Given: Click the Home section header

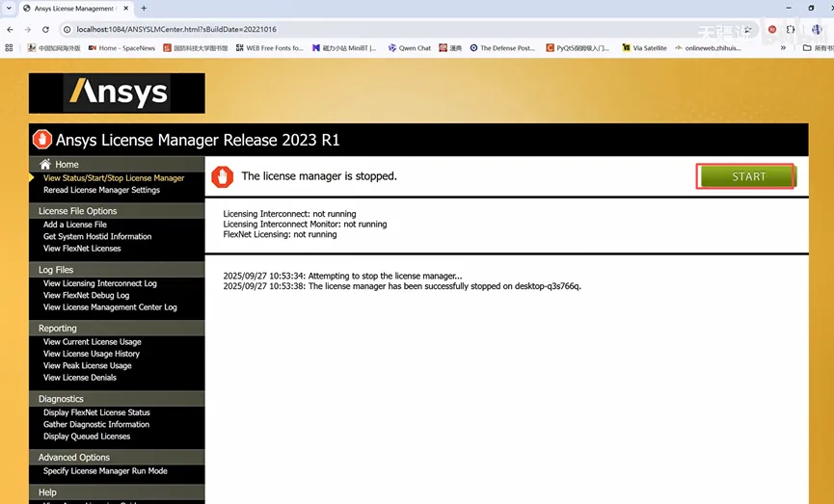Looking at the screenshot, I should tap(117, 164).
